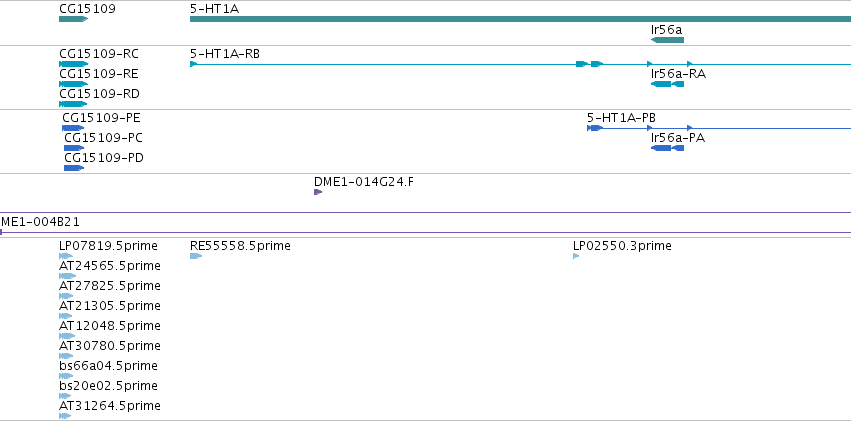Click the bs66a04.5prime label
Screen dimensions: 851x421
click(109, 366)
